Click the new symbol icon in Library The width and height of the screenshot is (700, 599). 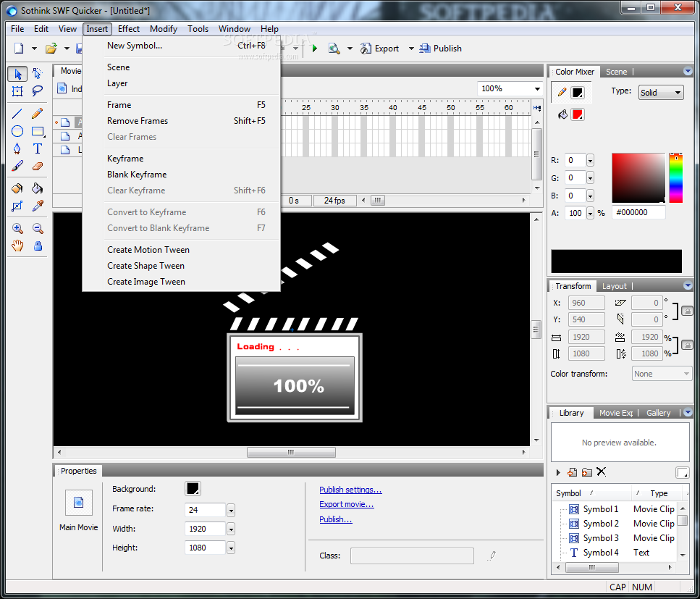pos(573,472)
